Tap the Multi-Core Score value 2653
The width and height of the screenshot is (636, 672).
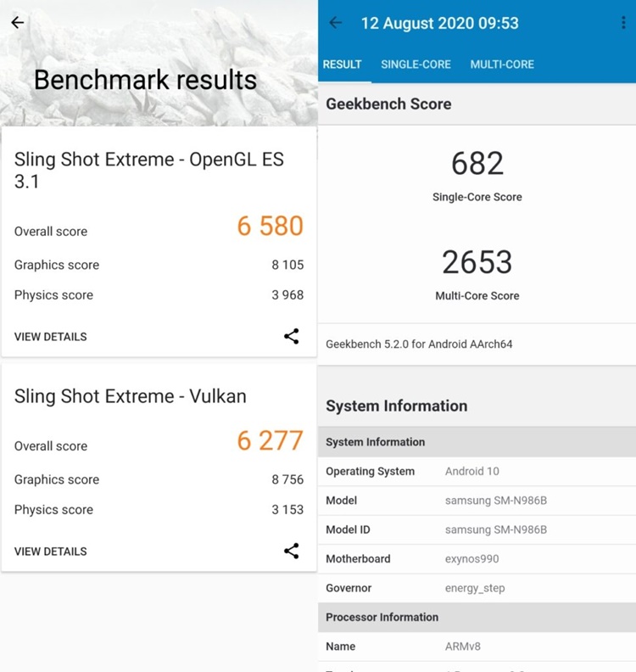(477, 262)
